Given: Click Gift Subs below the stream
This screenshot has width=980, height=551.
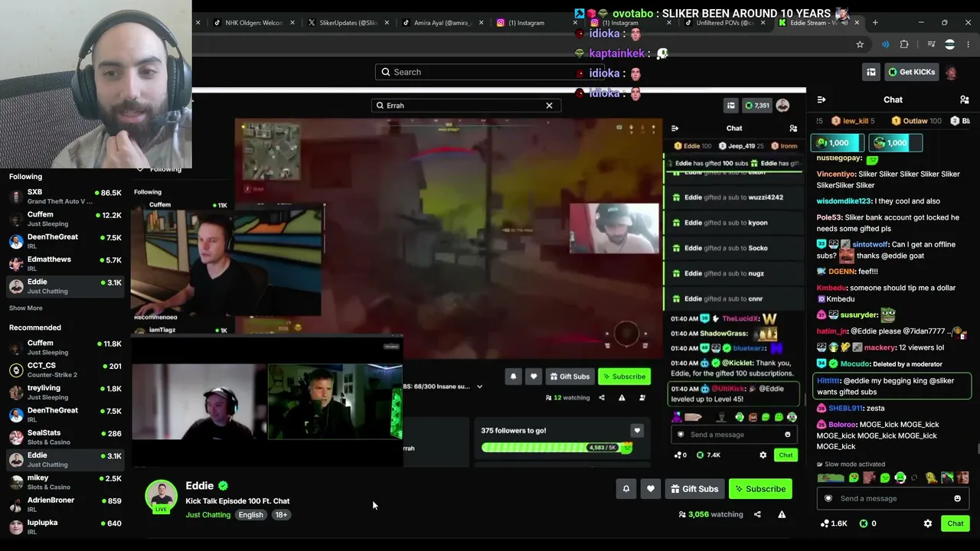Looking at the screenshot, I should (694, 489).
